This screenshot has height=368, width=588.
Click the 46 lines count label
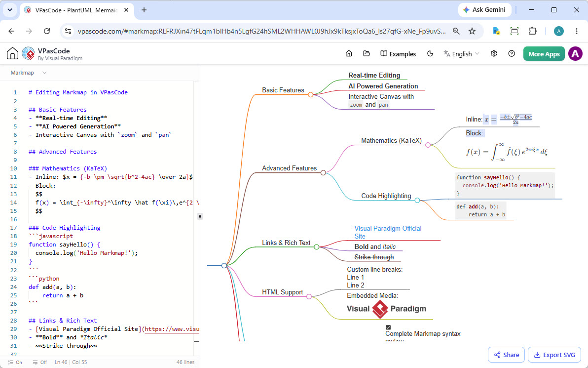tap(185, 363)
